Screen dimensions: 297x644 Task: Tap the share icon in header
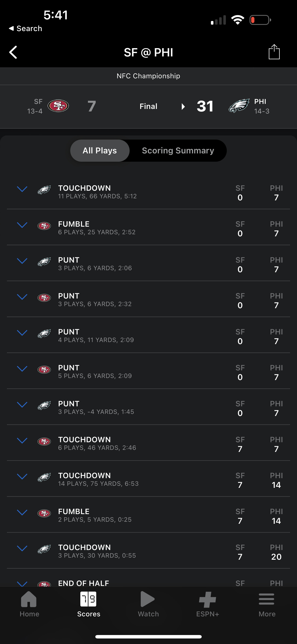coord(274,52)
